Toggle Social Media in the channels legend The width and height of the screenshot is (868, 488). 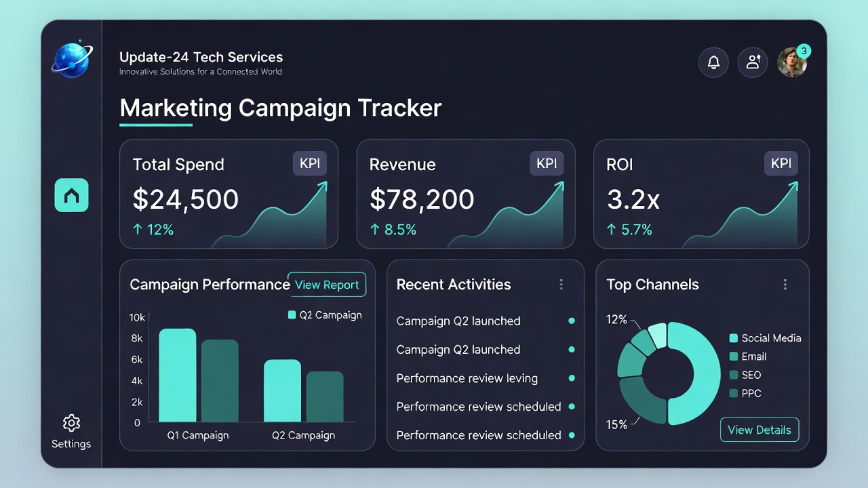click(765, 338)
